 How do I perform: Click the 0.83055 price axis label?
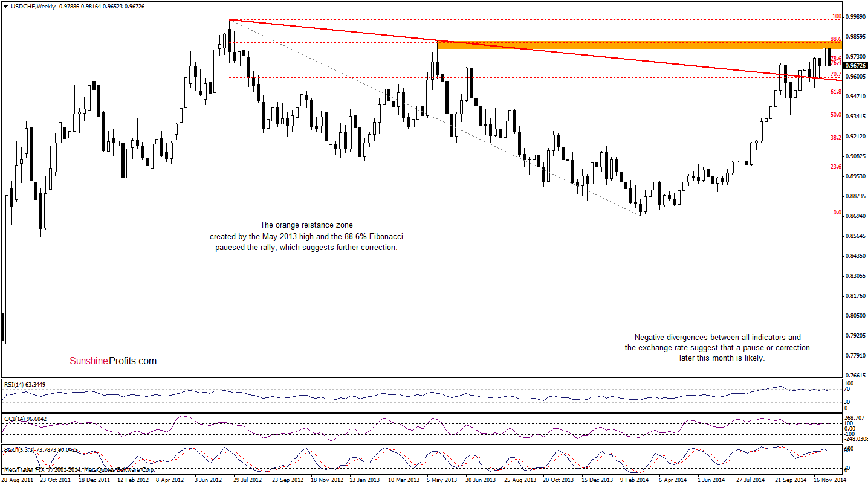point(855,276)
